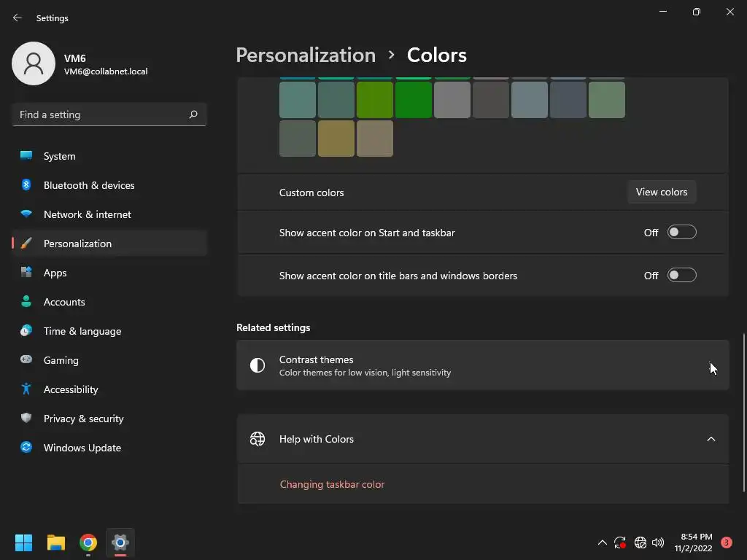Open the Apps settings category

point(55,273)
